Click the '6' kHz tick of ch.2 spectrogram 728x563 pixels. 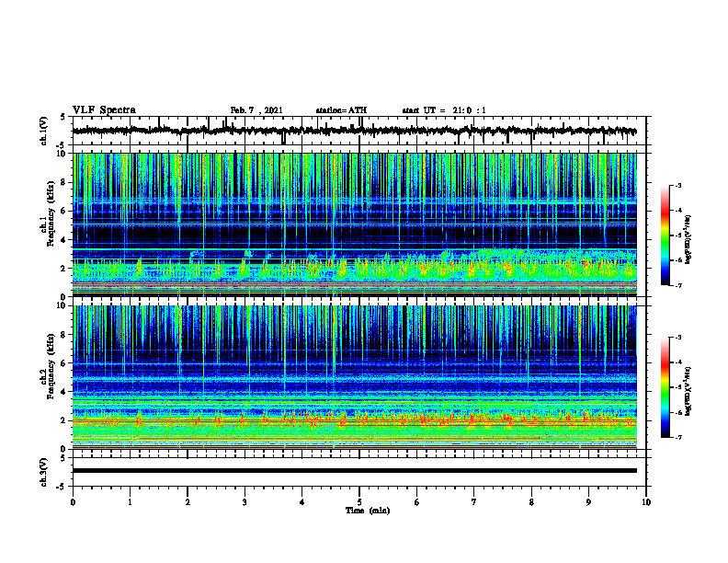[x=63, y=362]
